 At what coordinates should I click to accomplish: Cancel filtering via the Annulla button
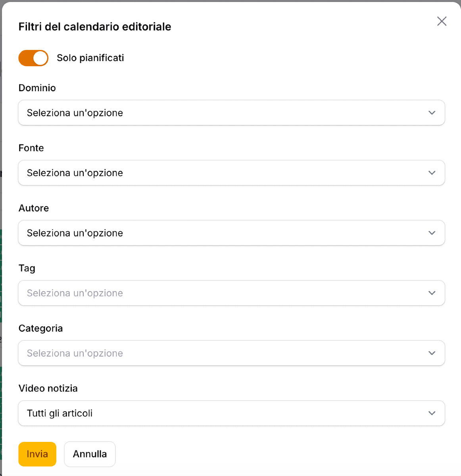(90, 454)
